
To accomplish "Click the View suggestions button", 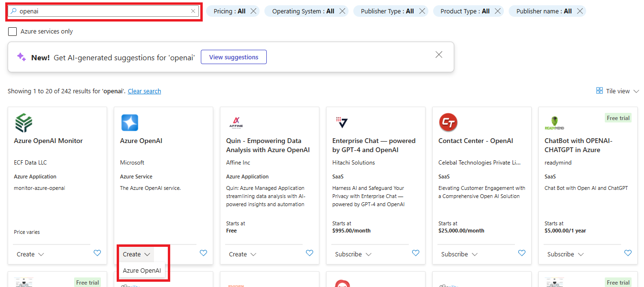I will [233, 56].
